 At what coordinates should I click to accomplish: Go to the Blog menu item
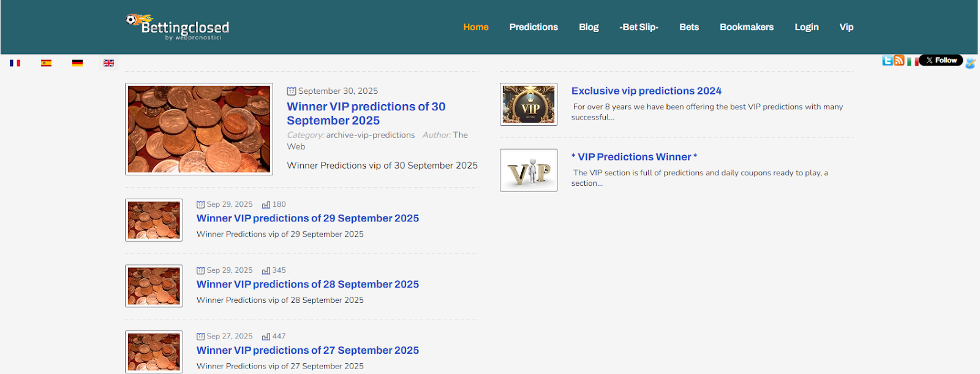point(589,27)
